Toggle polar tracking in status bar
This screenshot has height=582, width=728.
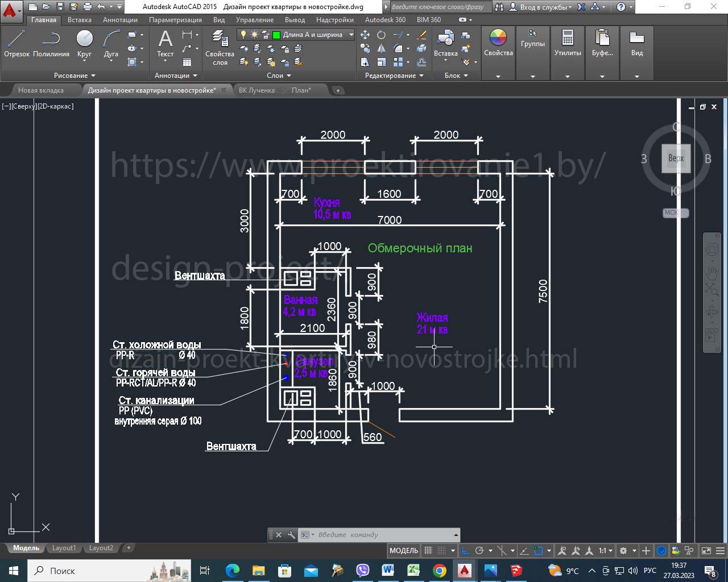point(479,550)
